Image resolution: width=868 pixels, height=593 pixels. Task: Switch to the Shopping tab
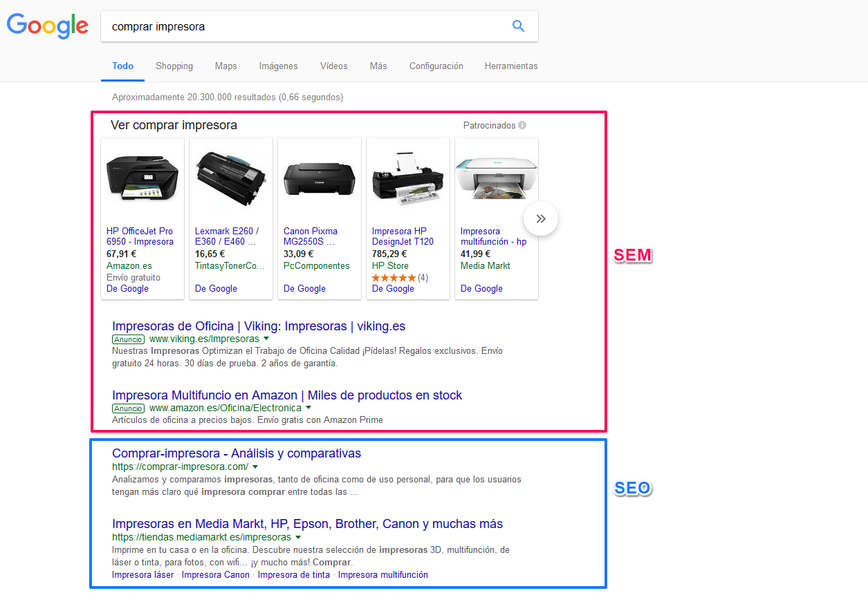(174, 66)
